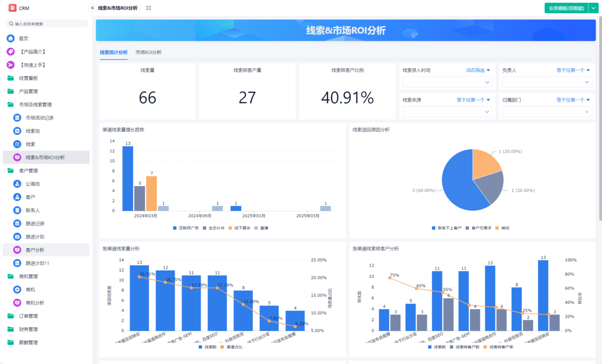The image size is (602, 364).
Task: Switch to 市场ROI分析 tab
Action: pyautogui.click(x=148, y=52)
